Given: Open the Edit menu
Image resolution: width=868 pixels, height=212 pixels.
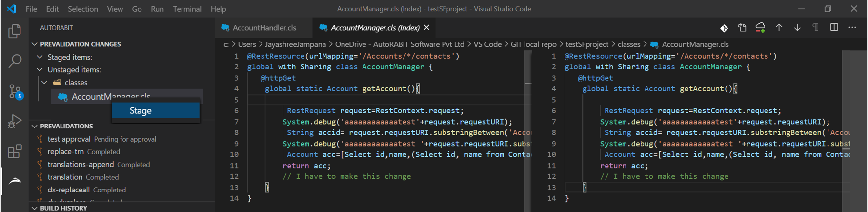Looking at the screenshot, I should tap(52, 9).
